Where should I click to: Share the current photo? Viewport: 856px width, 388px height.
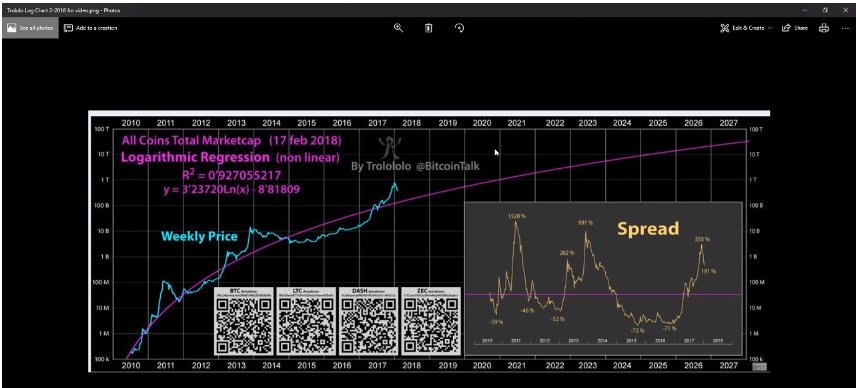pyautogui.click(x=794, y=28)
